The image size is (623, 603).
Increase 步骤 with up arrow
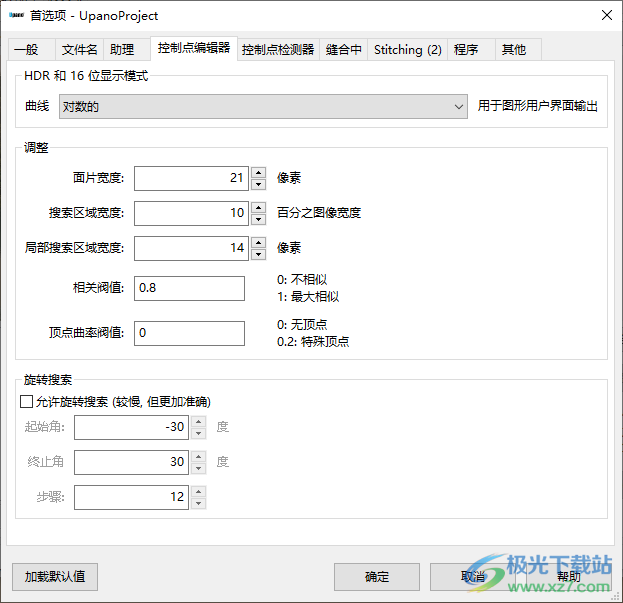(x=198, y=491)
